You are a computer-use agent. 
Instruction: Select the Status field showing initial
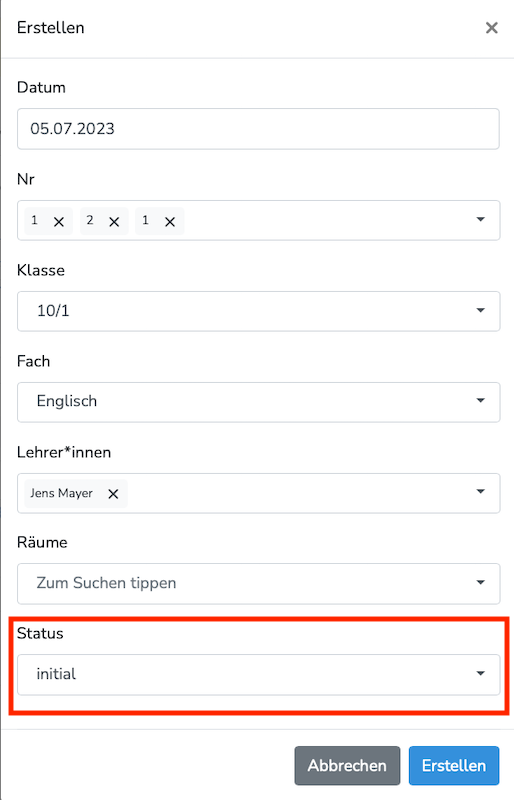coord(258,674)
